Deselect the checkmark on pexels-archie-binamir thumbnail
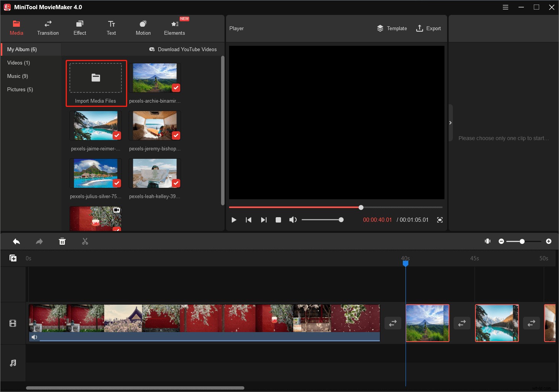Viewport: 559px width, 392px height. click(176, 87)
